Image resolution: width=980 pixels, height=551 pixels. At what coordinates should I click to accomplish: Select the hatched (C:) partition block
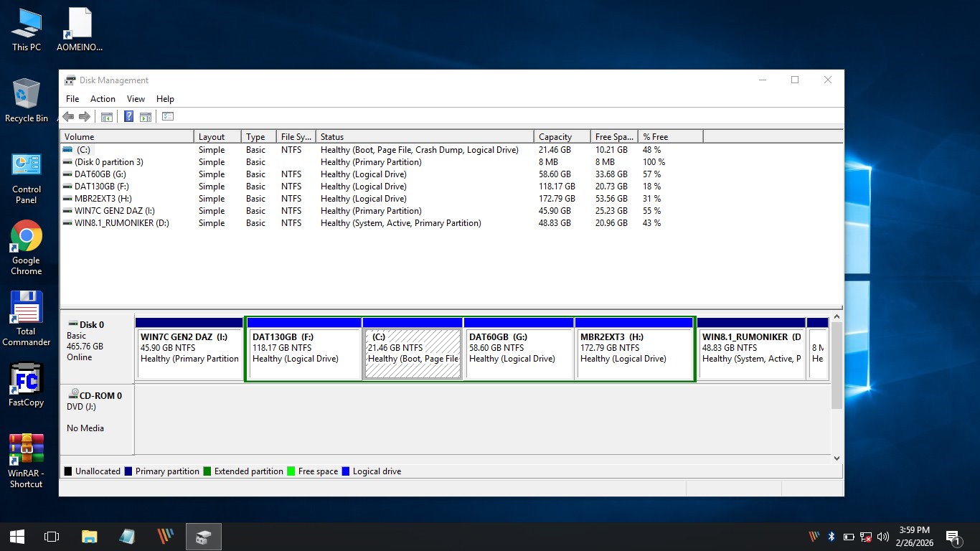[413, 349]
